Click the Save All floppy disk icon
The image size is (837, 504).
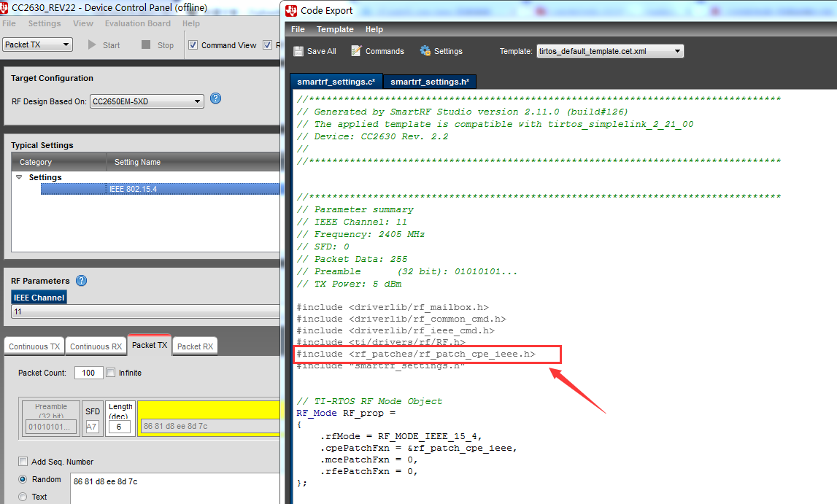coord(298,51)
